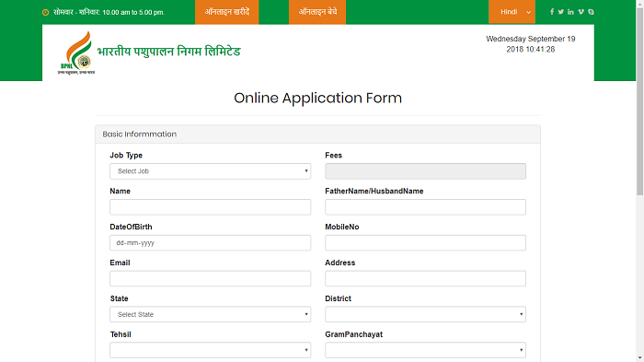Open the Tehsil dropdown

coord(211,350)
